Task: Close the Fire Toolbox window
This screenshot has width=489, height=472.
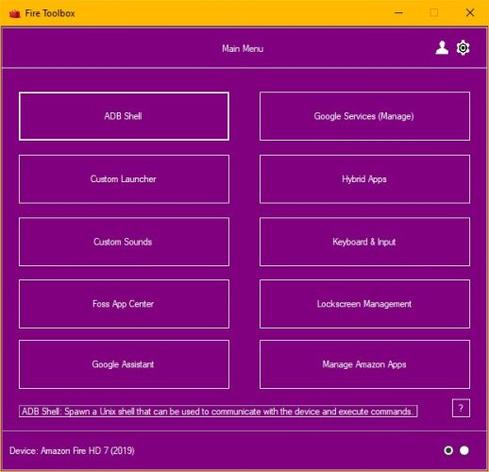Action: 470,13
